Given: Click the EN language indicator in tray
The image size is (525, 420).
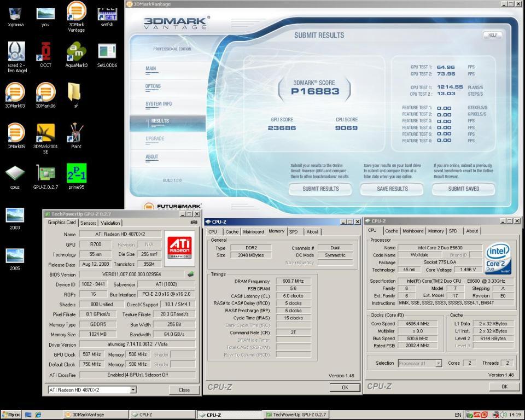Looking at the screenshot, I should (x=458, y=415).
